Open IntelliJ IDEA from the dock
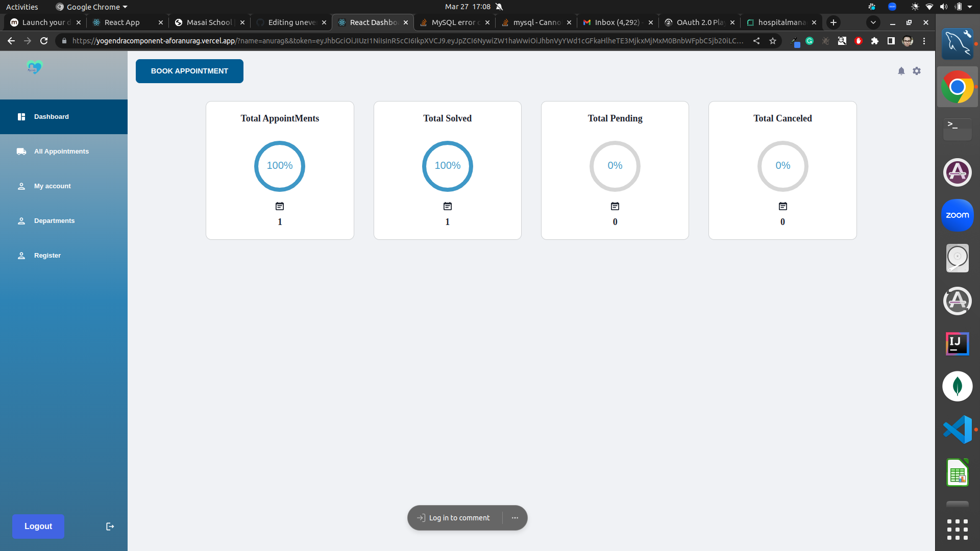980x551 pixels. click(x=957, y=343)
